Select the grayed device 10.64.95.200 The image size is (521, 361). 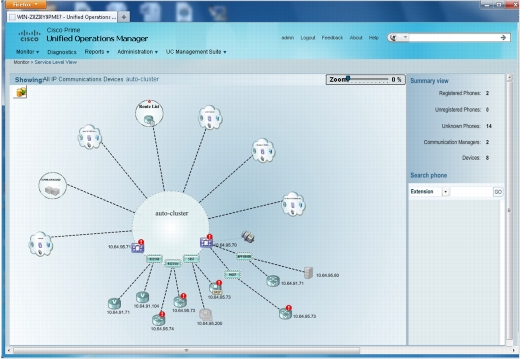[x=205, y=315]
